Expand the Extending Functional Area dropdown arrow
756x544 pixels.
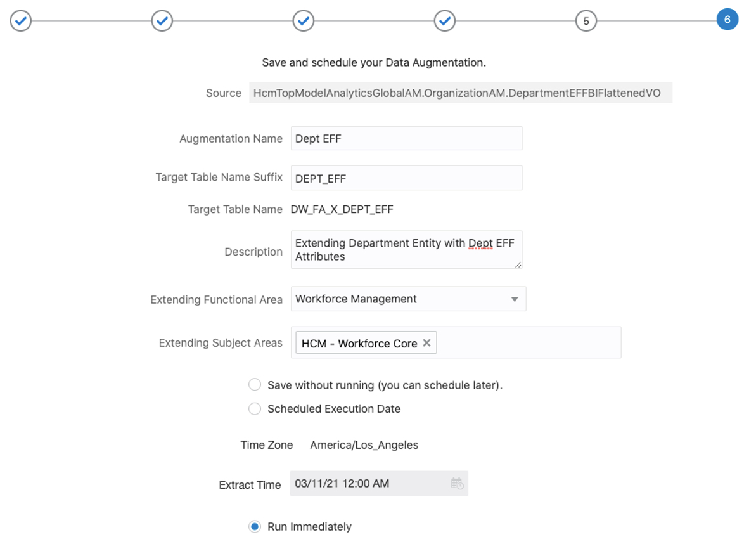pyautogui.click(x=515, y=299)
